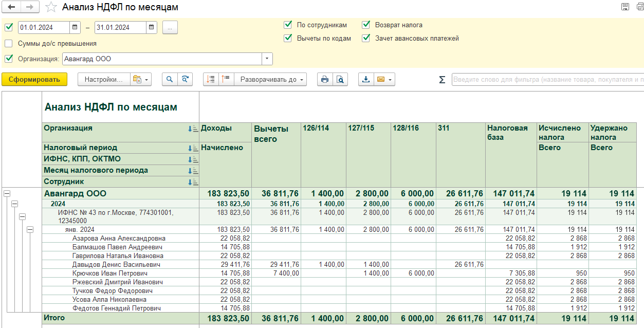The image size is (644, 328).
Task: Add report to favorites with star icon
Action: (x=50, y=7)
